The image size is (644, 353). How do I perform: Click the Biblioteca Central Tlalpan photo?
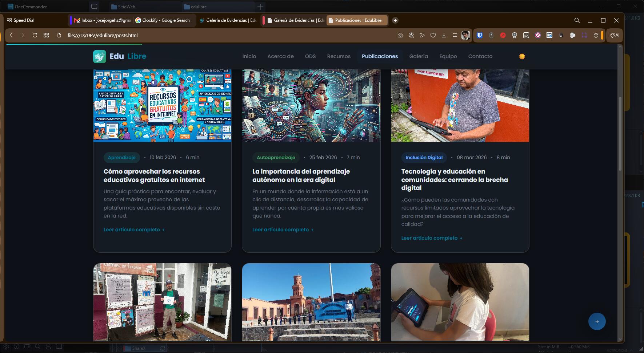[162, 302]
